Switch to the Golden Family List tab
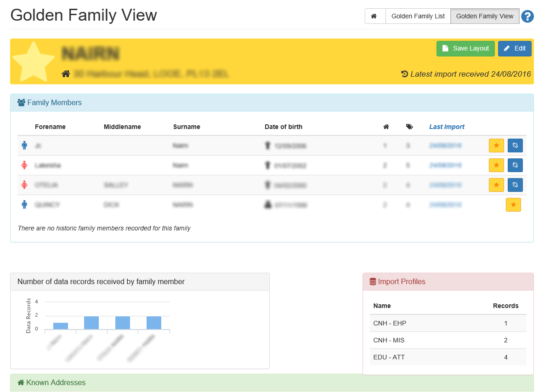 418,16
